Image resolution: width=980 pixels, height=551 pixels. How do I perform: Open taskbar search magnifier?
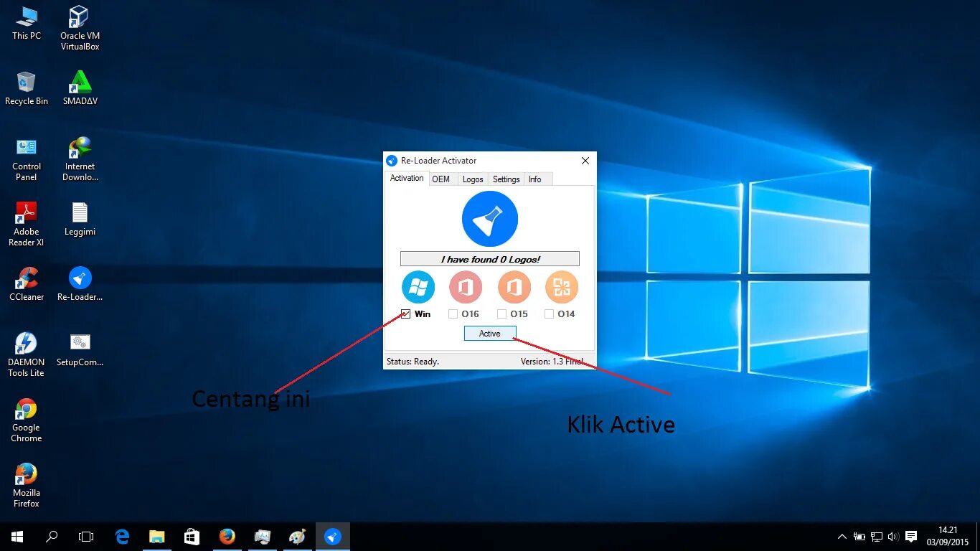click(x=52, y=537)
